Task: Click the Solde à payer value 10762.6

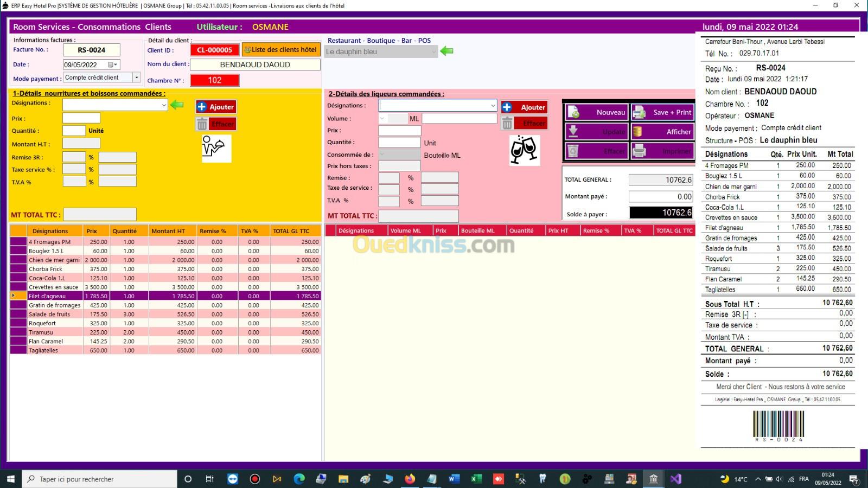Action: click(661, 213)
